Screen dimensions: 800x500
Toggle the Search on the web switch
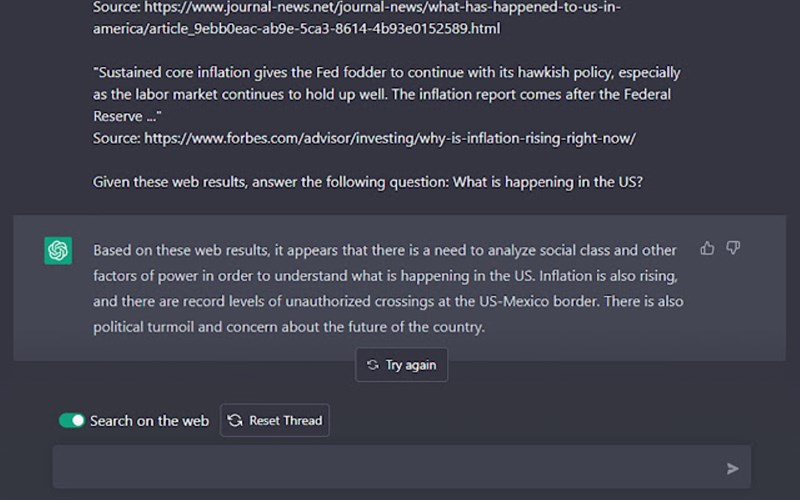[72, 421]
